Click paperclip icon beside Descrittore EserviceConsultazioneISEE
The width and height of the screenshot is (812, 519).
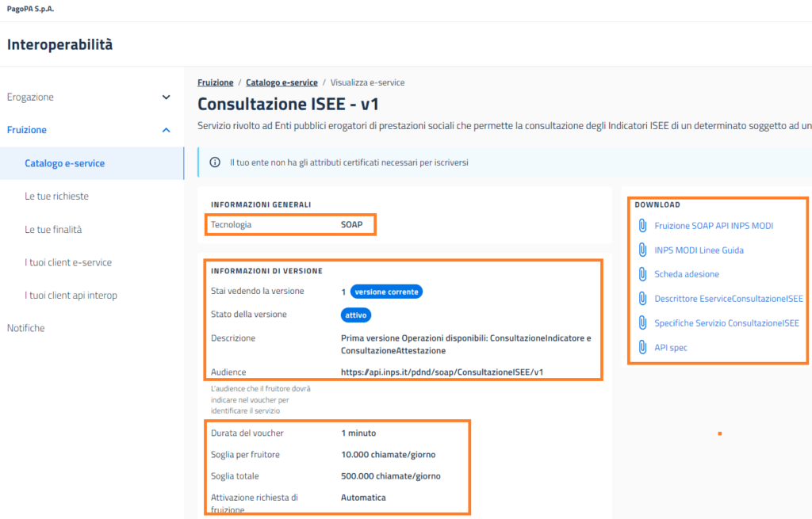(x=643, y=299)
